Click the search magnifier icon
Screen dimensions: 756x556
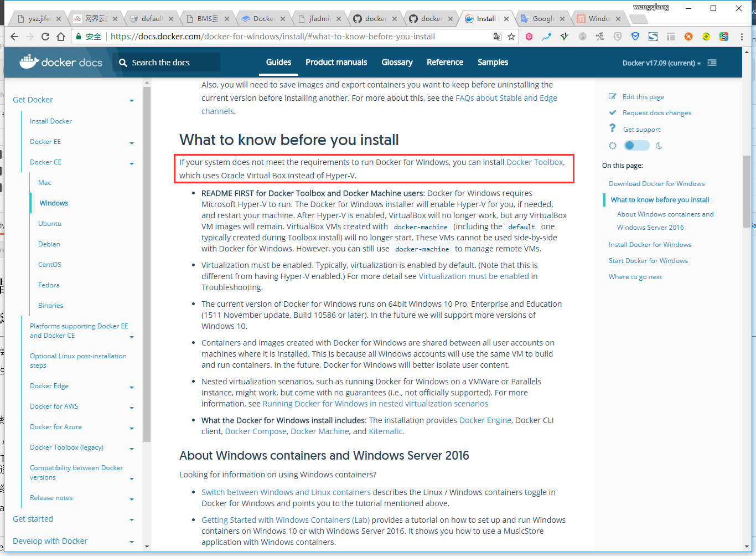coord(123,63)
